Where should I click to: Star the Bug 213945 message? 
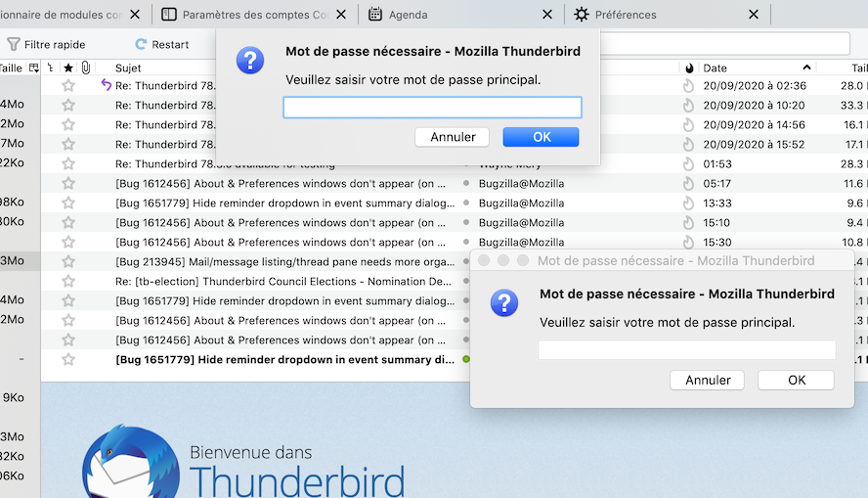click(x=68, y=261)
